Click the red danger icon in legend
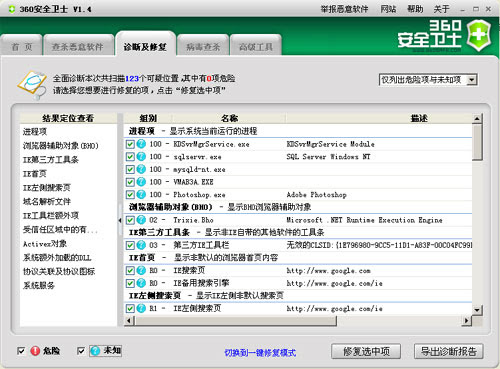Screen dimensions: 500x369 tap(35, 351)
